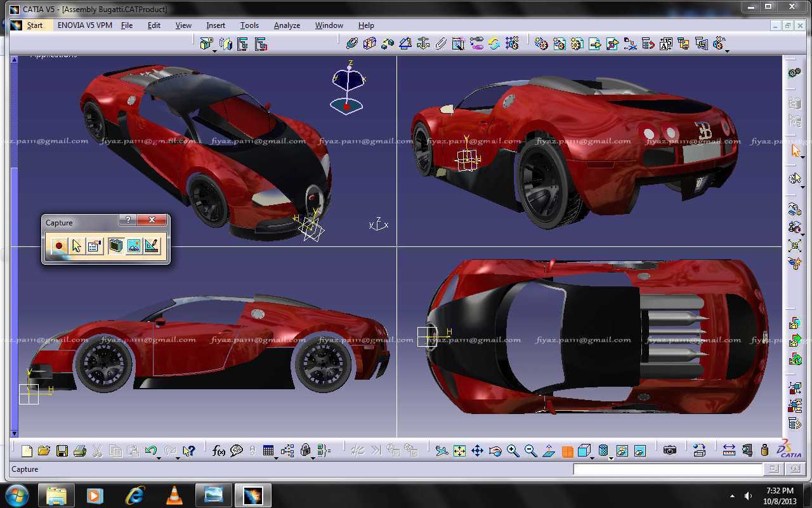
Task: Open the Undo history dropdown arrow
Action: (159, 457)
